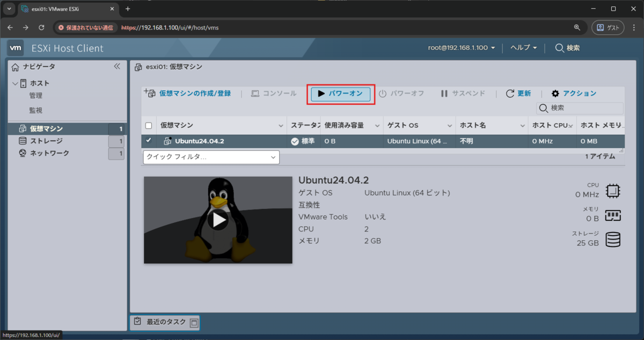Screen dimensions: 644x340
Task: Click the CPU chip icon in summary
Action: pyautogui.click(x=613, y=191)
